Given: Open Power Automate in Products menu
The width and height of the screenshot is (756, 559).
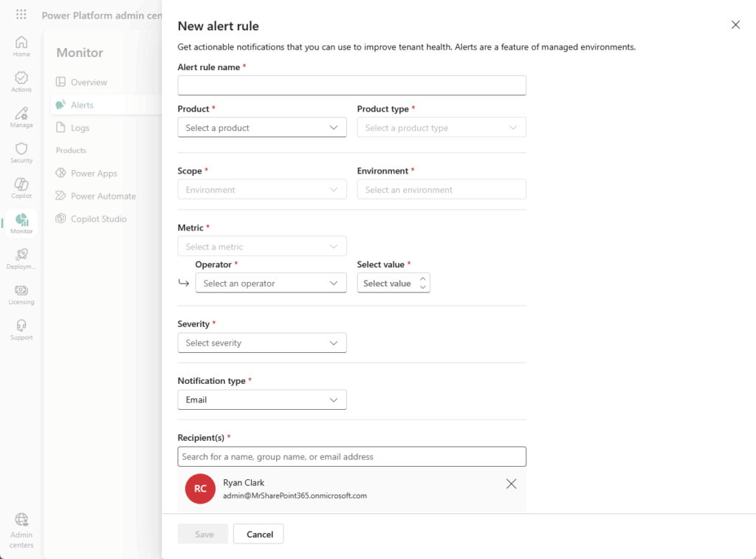Looking at the screenshot, I should pos(103,196).
